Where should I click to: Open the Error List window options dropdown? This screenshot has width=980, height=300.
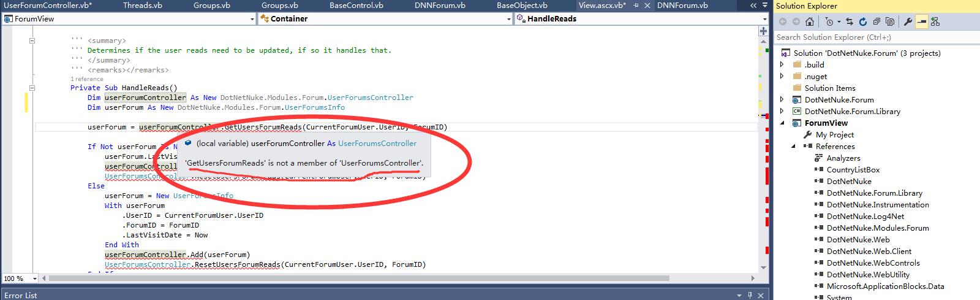click(x=739, y=295)
